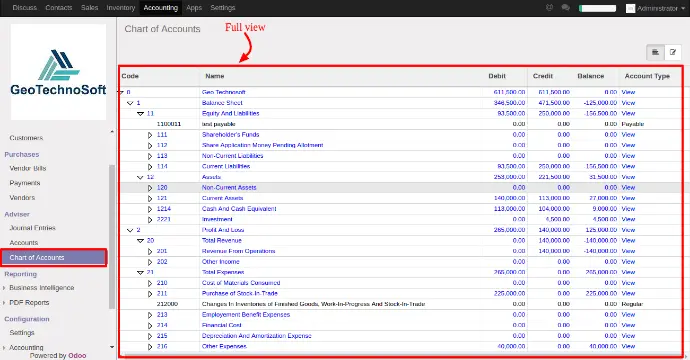Open the Contacts top menu
Image resolution: width=690 pixels, height=360 pixels.
coord(59,7)
